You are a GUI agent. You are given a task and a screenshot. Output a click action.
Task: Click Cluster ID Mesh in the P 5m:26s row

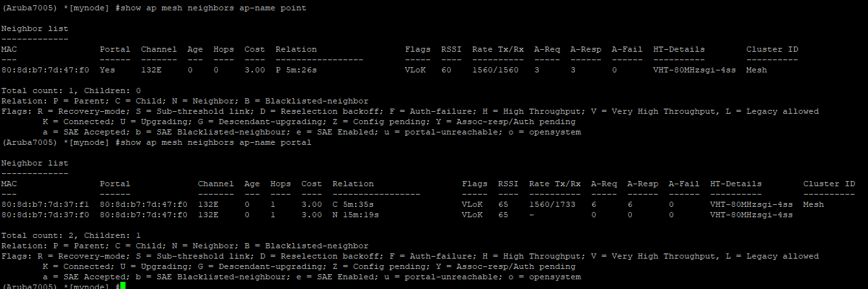click(757, 70)
